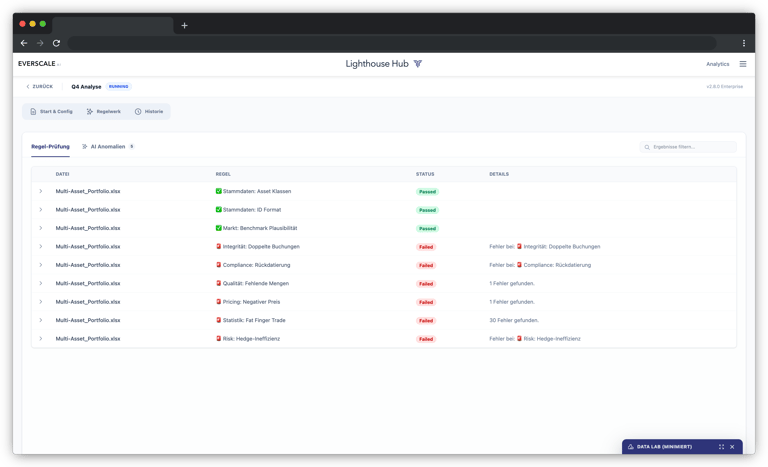Open the Start & Config tab
This screenshot has width=768, height=467.
pos(51,112)
